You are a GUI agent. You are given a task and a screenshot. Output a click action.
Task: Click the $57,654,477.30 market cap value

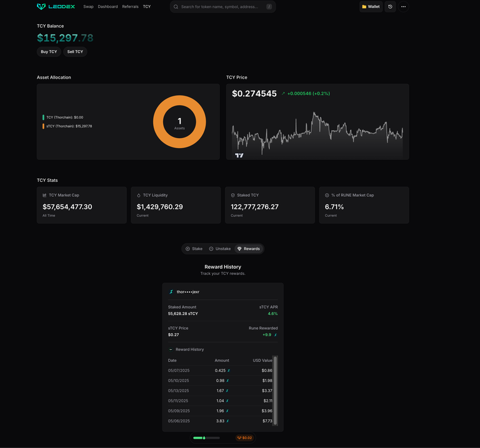click(67, 207)
